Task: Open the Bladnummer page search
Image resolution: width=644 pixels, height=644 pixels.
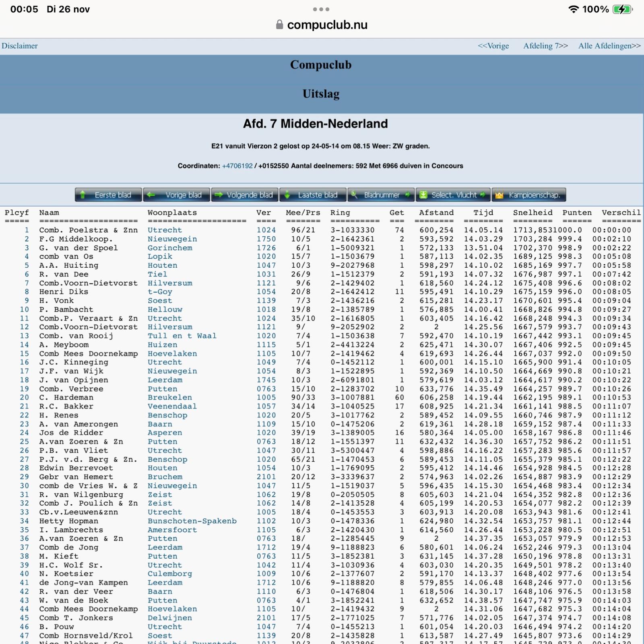Action: click(381, 195)
